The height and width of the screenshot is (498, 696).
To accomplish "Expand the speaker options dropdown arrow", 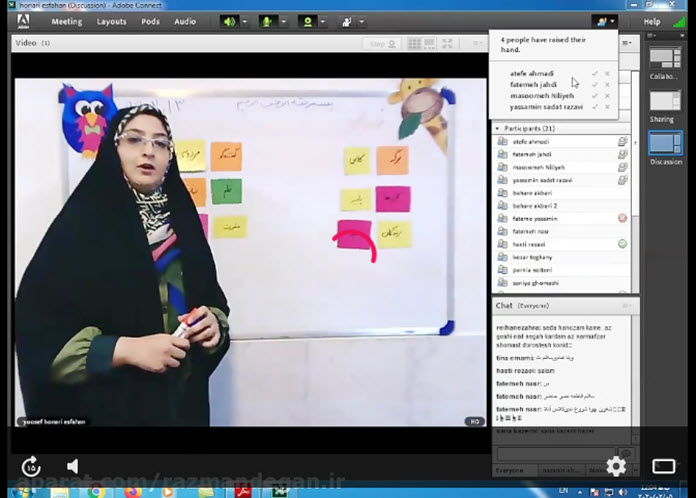I will pos(245,21).
